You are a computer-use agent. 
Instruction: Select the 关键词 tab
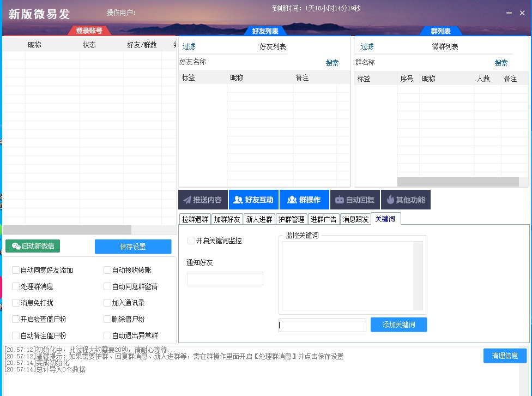click(x=385, y=219)
